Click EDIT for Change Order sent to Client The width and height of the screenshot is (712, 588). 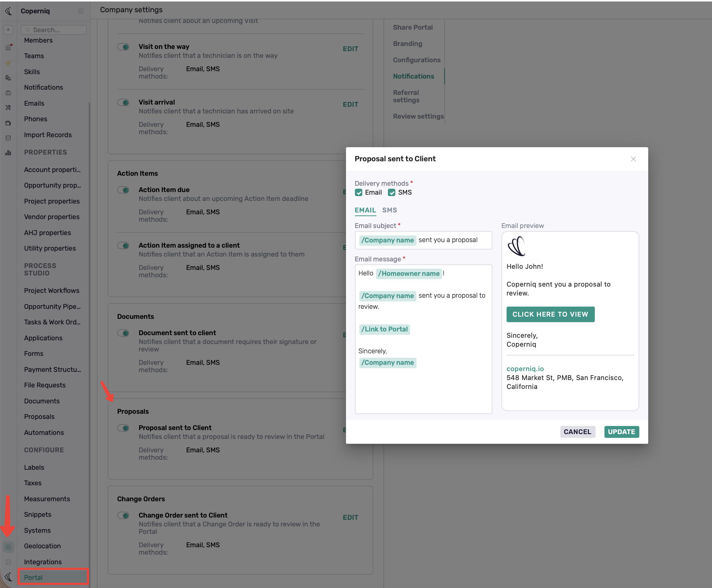350,518
